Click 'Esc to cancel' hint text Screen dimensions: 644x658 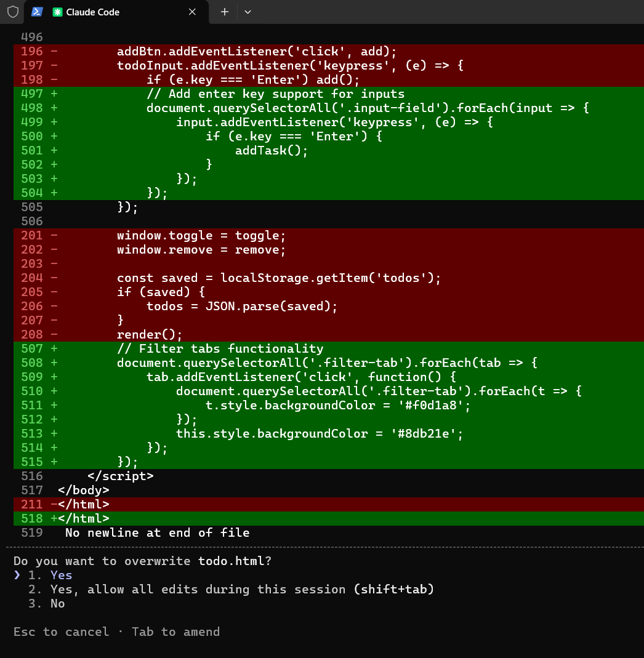coord(62,632)
